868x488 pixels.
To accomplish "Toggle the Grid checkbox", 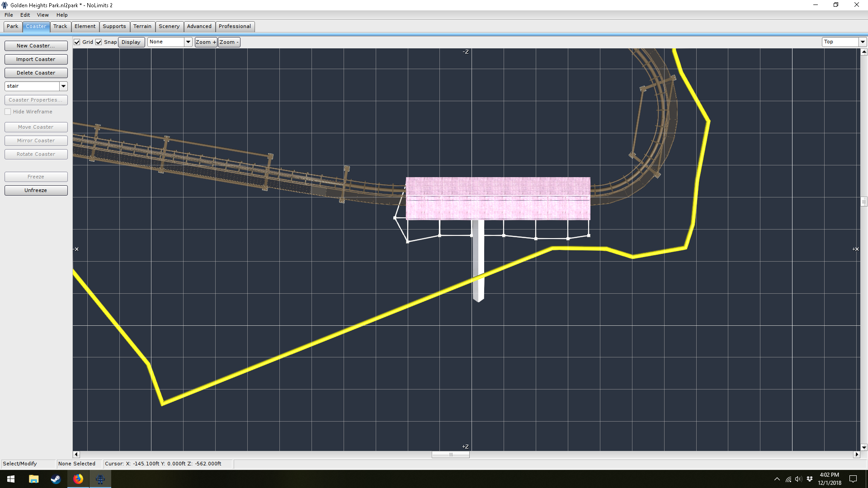I will tap(77, 42).
